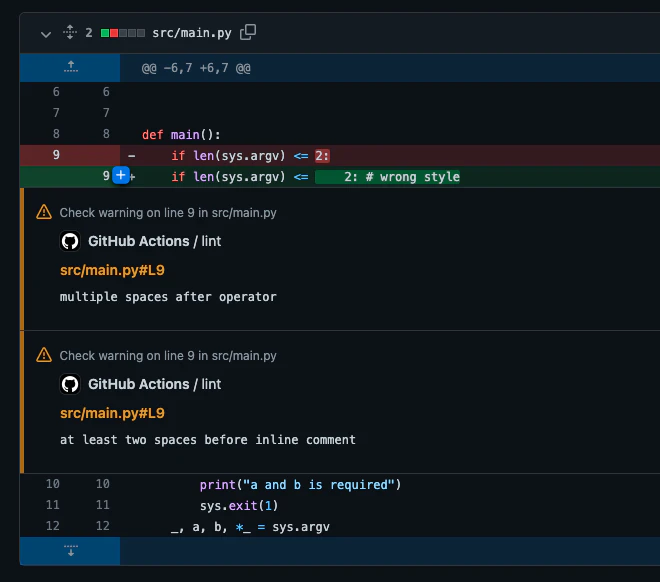Click second GitHub Actions / lint title
Viewport: 660px width, 582px height.
[x=154, y=384]
